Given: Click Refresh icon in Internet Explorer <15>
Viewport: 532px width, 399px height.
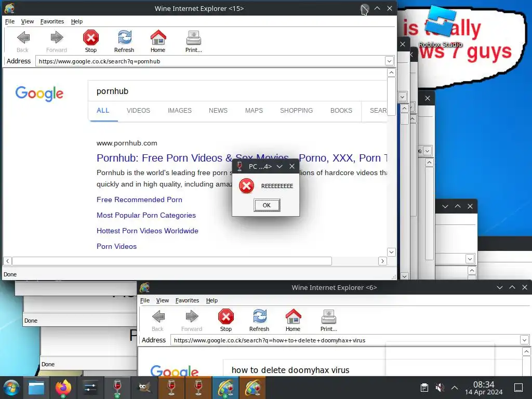Looking at the screenshot, I should (124, 37).
